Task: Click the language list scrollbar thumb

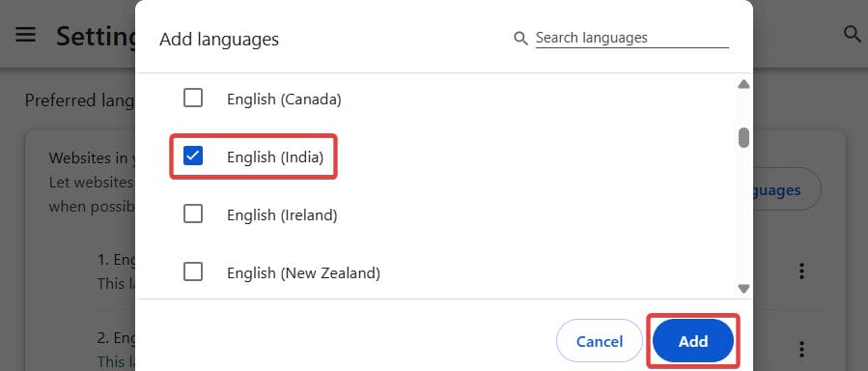Action: pyautogui.click(x=743, y=137)
